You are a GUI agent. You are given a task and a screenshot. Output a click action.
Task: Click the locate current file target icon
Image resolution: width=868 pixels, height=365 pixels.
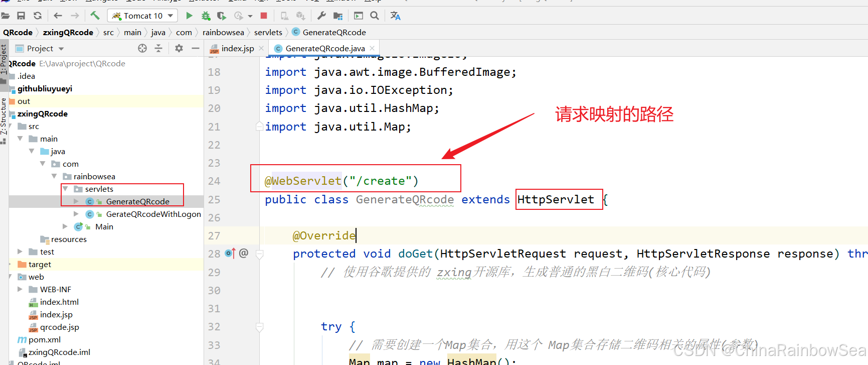[x=142, y=48]
